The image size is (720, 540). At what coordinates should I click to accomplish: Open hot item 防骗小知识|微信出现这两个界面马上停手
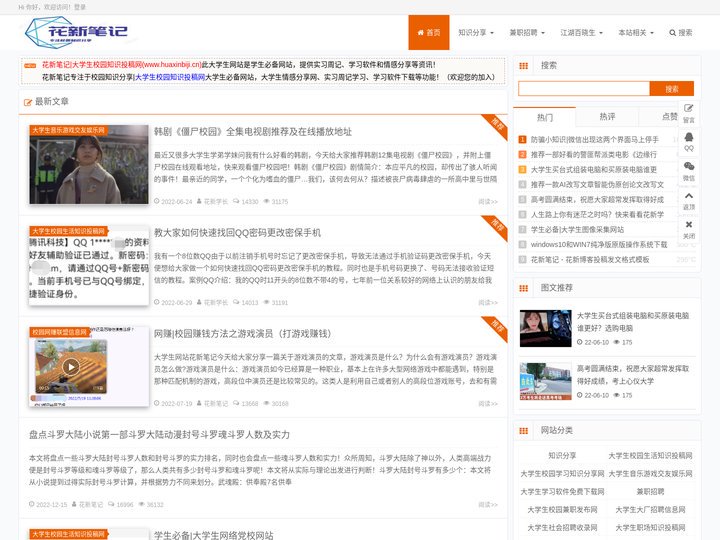pos(595,140)
